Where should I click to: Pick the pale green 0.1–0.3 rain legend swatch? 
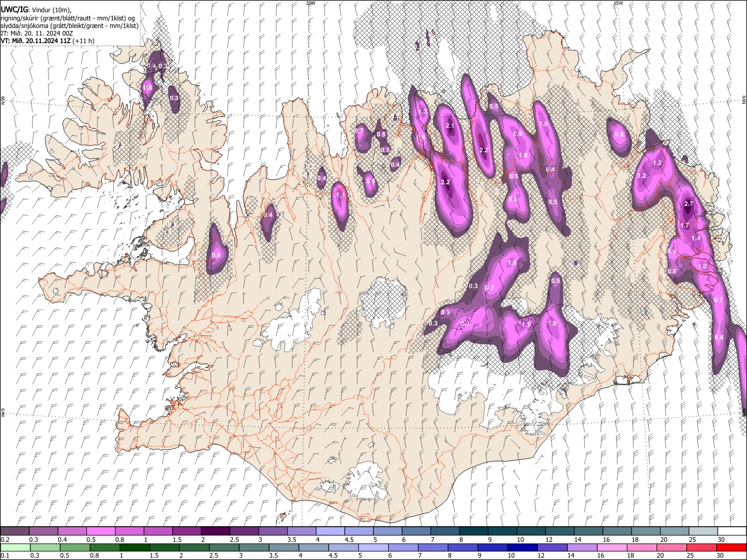tap(15, 547)
